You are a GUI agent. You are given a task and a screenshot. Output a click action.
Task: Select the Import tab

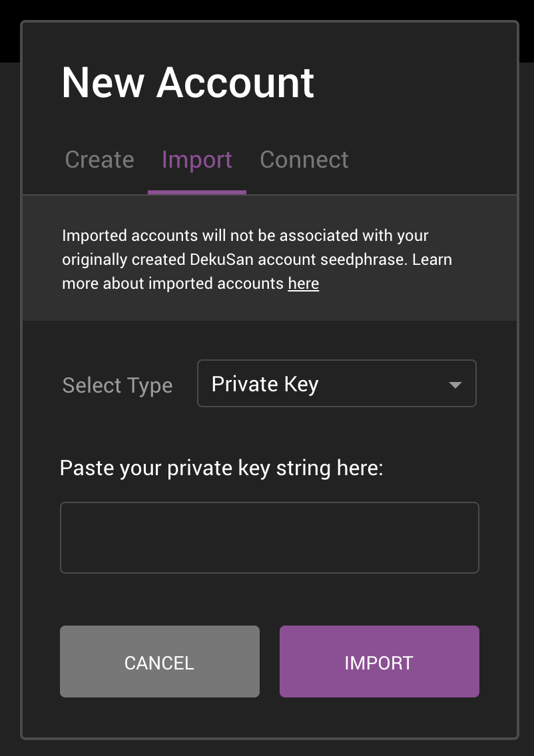coord(197,160)
